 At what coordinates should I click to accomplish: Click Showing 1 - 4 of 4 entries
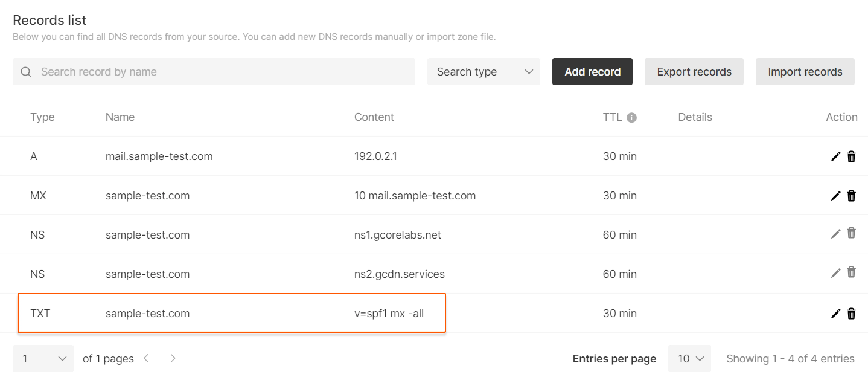(x=790, y=358)
